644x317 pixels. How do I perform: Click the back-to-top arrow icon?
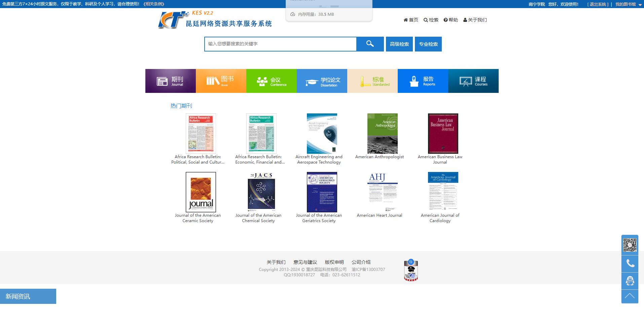tap(630, 296)
